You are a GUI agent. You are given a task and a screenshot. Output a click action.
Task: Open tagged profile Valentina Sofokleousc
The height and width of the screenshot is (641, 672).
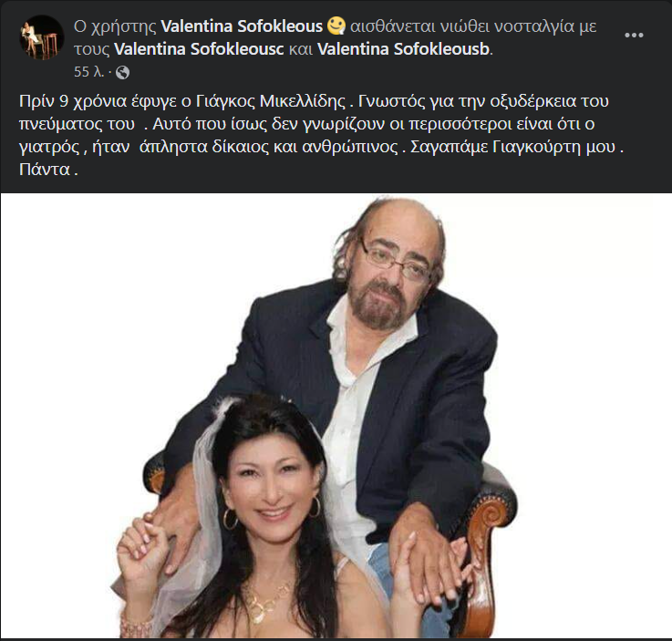[x=199, y=49]
